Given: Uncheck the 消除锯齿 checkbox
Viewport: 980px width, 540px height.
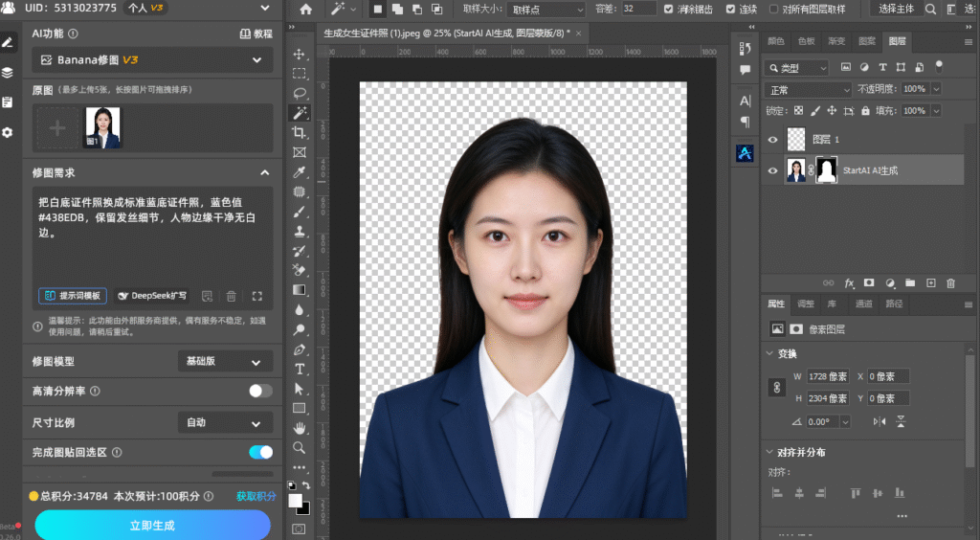Looking at the screenshot, I should pos(668,9).
